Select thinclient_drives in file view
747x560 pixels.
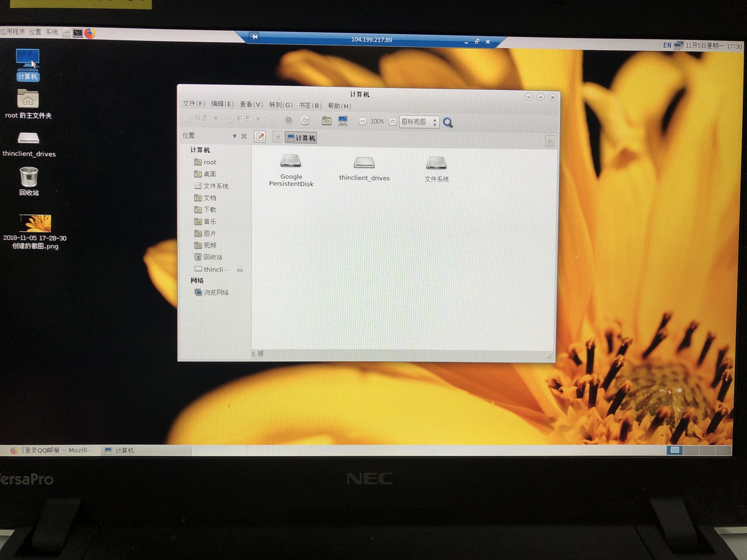tap(364, 169)
